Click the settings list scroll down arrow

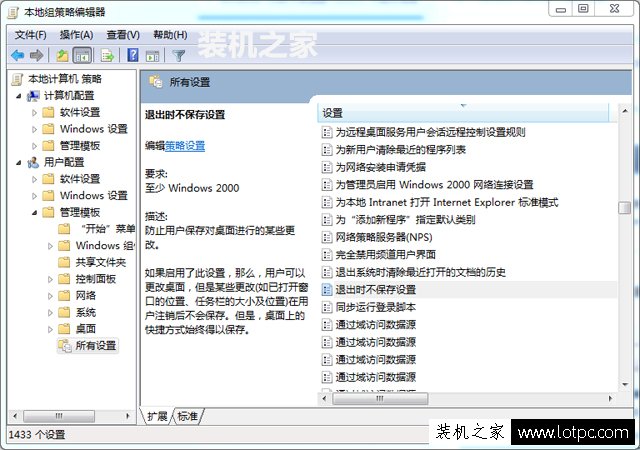tap(624, 385)
